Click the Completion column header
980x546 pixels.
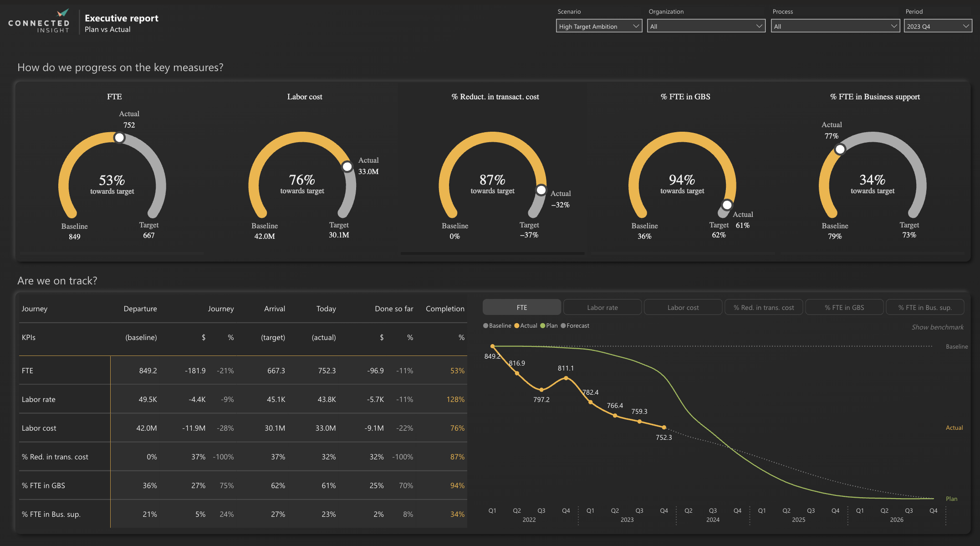(x=445, y=309)
